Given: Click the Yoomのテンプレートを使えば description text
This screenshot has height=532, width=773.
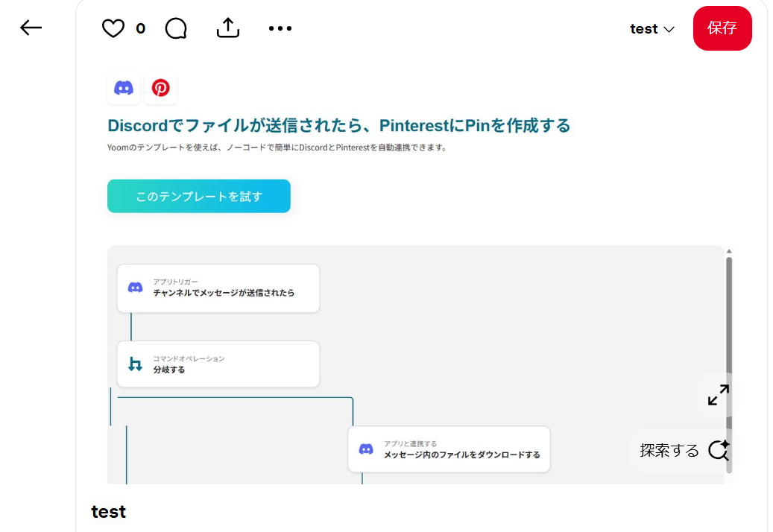Looking at the screenshot, I should coord(277,148).
